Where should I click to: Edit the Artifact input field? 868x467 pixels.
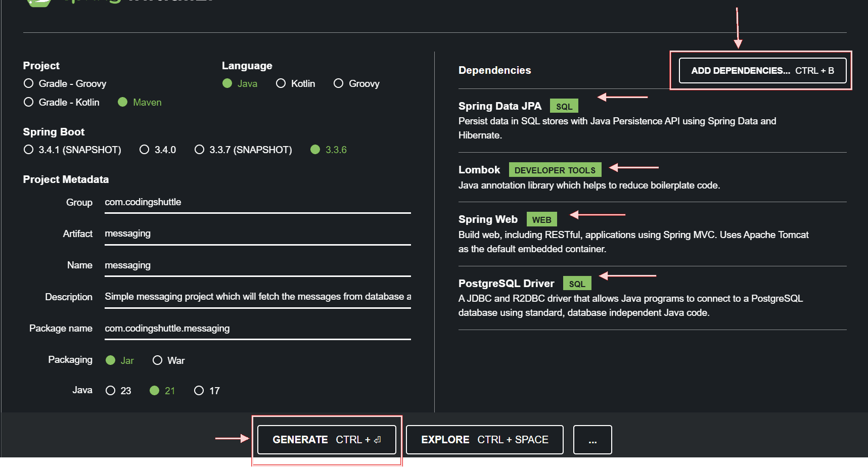(258, 233)
